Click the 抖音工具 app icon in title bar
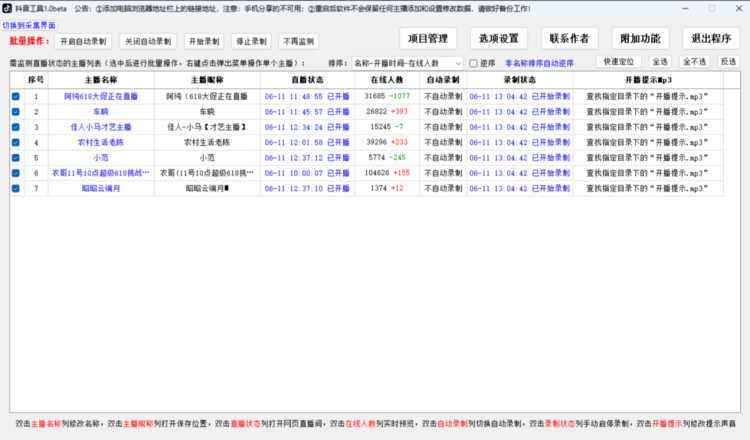 coord(7,7)
